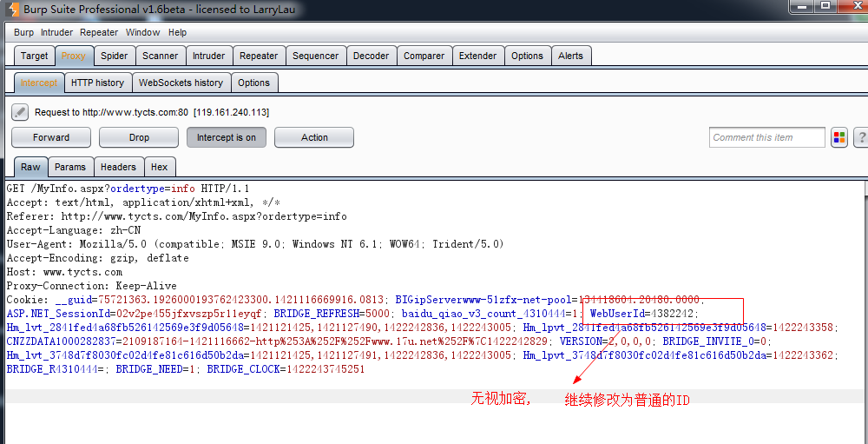The width and height of the screenshot is (868, 444).
Task: Click the Request to http://www.tycts.com:80 label
Action: click(x=152, y=112)
